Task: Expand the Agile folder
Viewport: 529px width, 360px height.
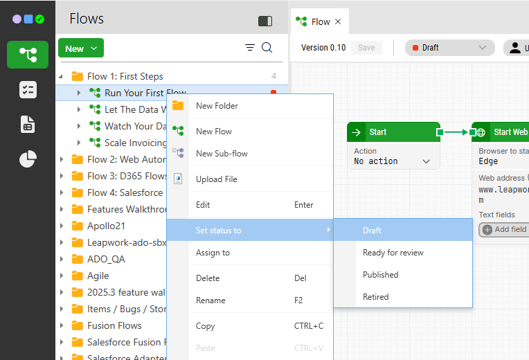Action: pyautogui.click(x=61, y=276)
